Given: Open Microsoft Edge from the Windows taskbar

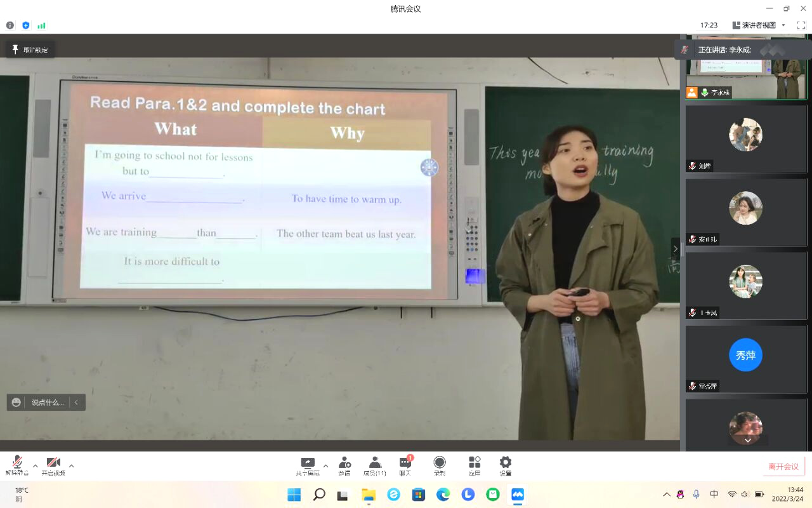Looking at the screenshot, I should (443, 494).
